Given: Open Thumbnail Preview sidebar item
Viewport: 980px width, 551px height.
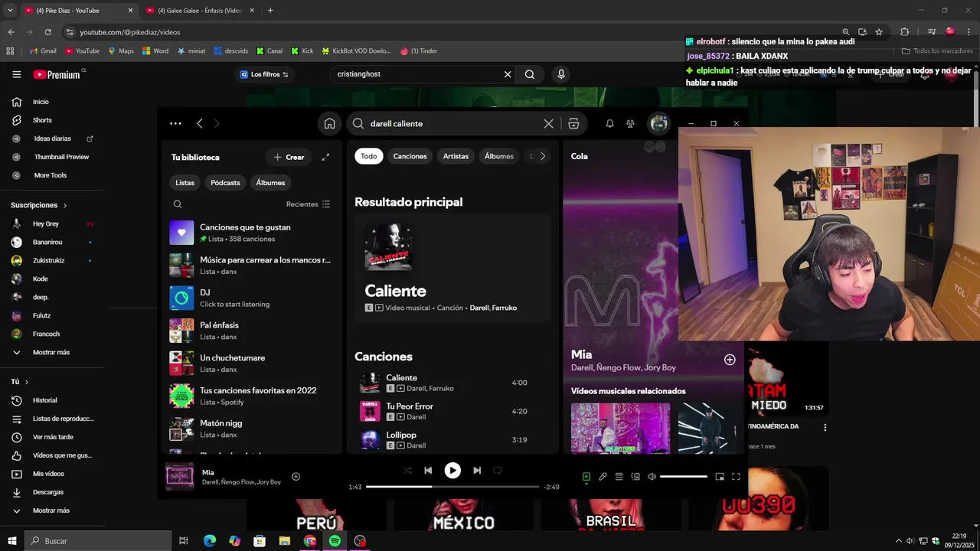Looking at the screenshot, I should (x=52, y=157).
